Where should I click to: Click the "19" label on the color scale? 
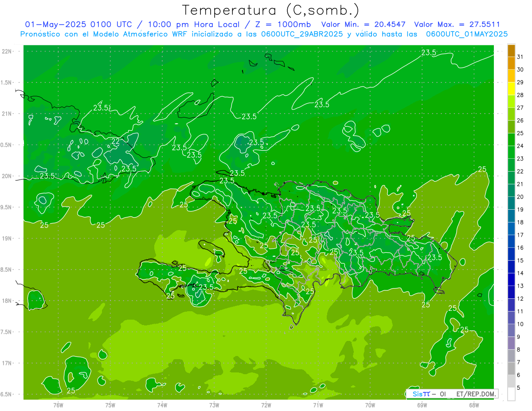click(520, 209)
